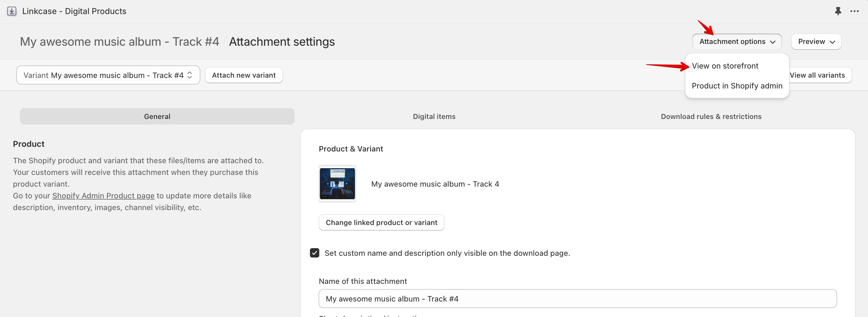Select the General tab
The height and width of the screenshot is (317, 868).
click(157, 116)
